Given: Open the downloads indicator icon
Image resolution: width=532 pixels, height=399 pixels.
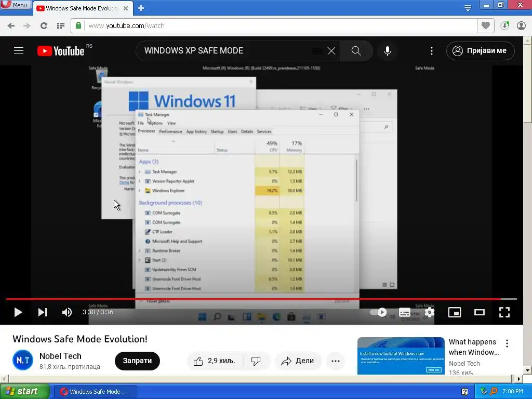Looking at the screenshot, I should [x=505, y=25].
